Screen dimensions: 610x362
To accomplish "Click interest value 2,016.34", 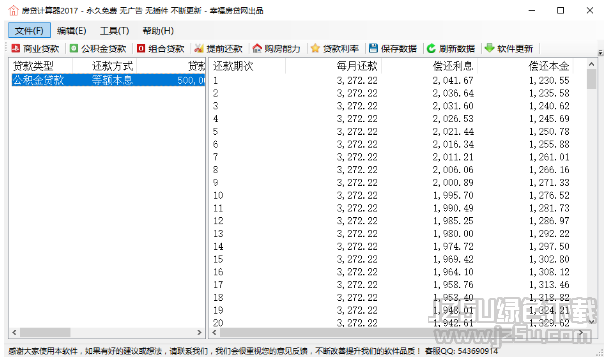I will coord(453,144).
